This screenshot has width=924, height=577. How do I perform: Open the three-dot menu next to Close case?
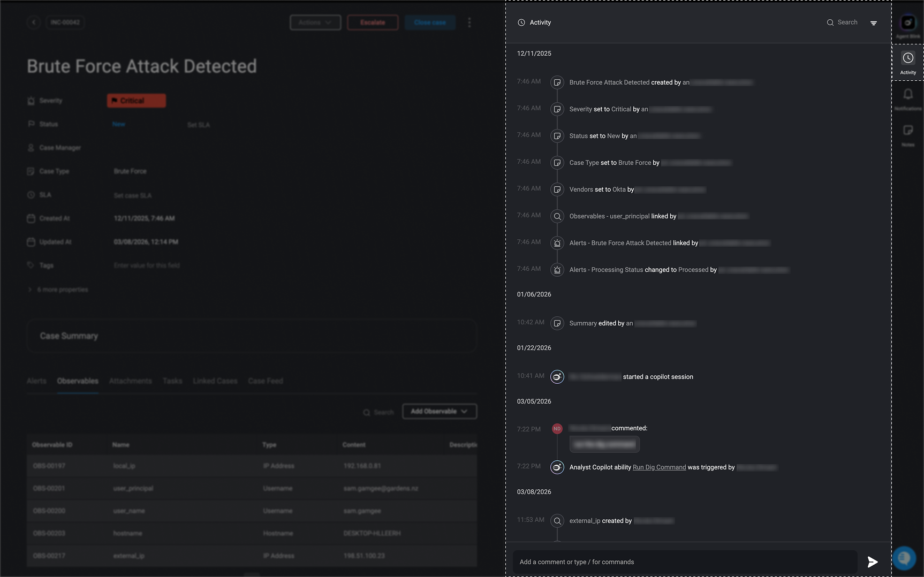pyautogui.click(x=469, y=22)
